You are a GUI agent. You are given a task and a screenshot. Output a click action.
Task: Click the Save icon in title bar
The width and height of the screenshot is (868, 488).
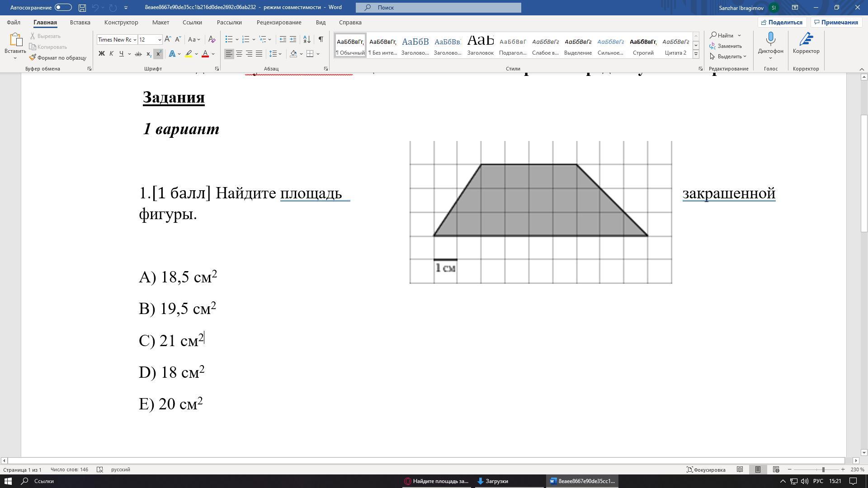[82, 8]
